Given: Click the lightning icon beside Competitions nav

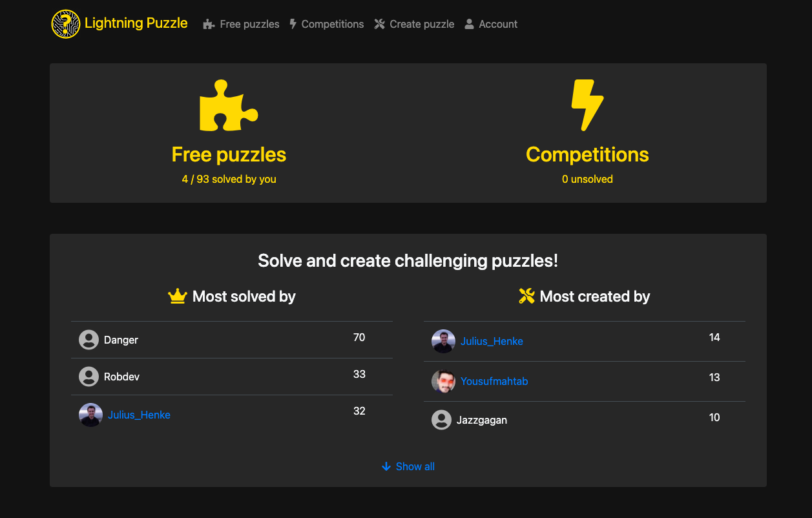Looking at the screenshot, I should (x=293, y=24).
